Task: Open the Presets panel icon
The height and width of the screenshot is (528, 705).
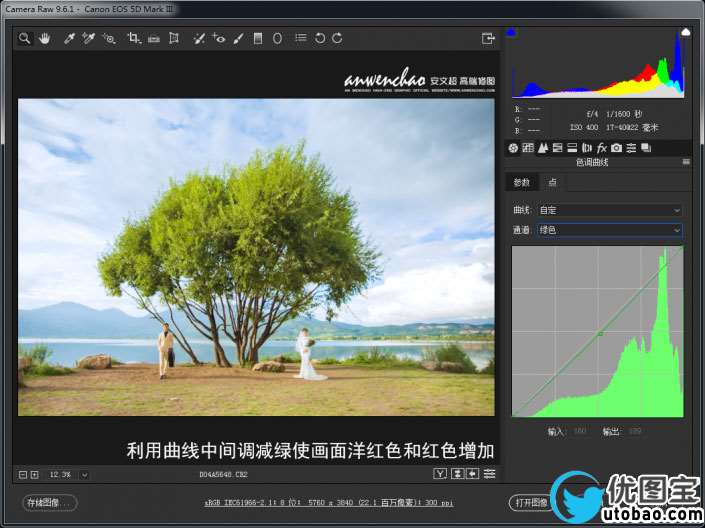Action: (631, 148)
